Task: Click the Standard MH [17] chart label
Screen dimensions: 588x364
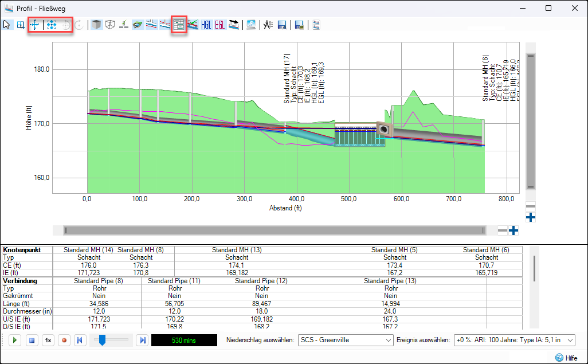Action: click(287, 79)
